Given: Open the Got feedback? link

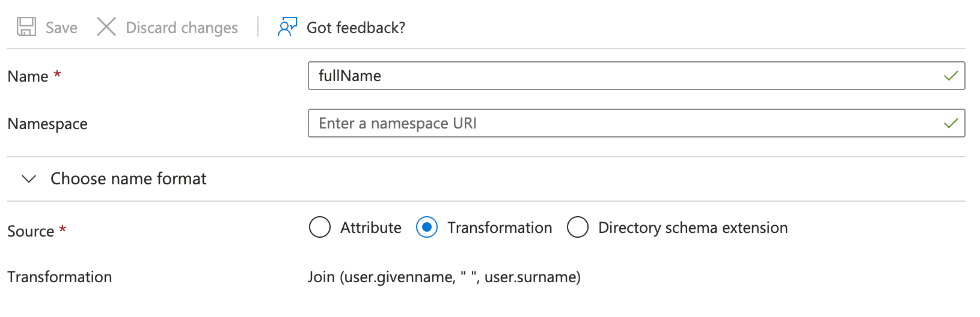Looking at the screenshot, I should coord(355,28).
